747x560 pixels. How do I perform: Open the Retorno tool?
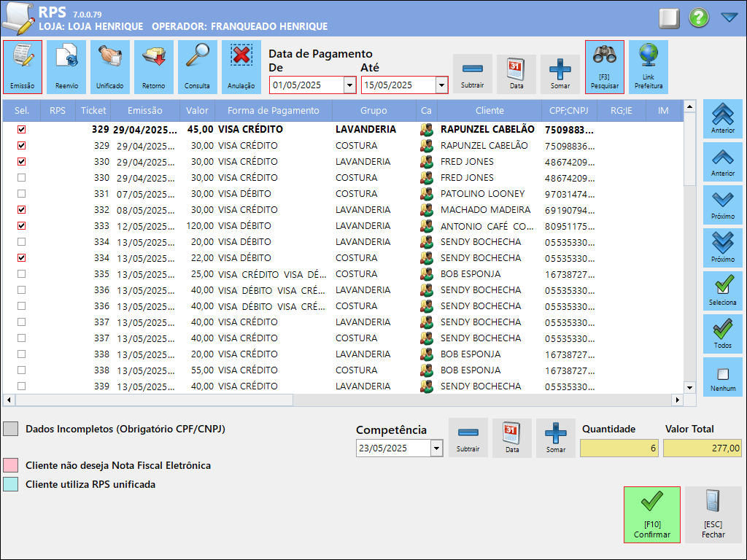[154, 66]
